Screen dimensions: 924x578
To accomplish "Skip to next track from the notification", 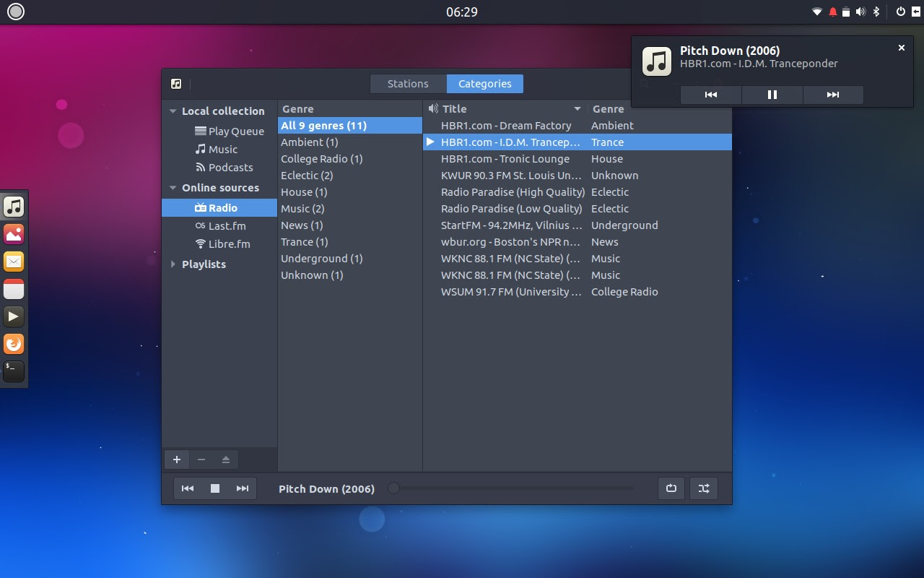I will point(833,95).
